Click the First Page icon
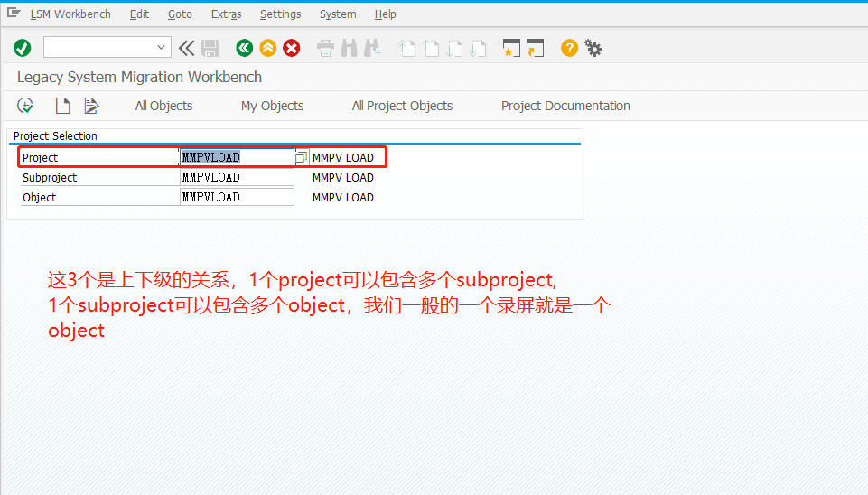Screen dimensions: 868x495 (406, 48)
